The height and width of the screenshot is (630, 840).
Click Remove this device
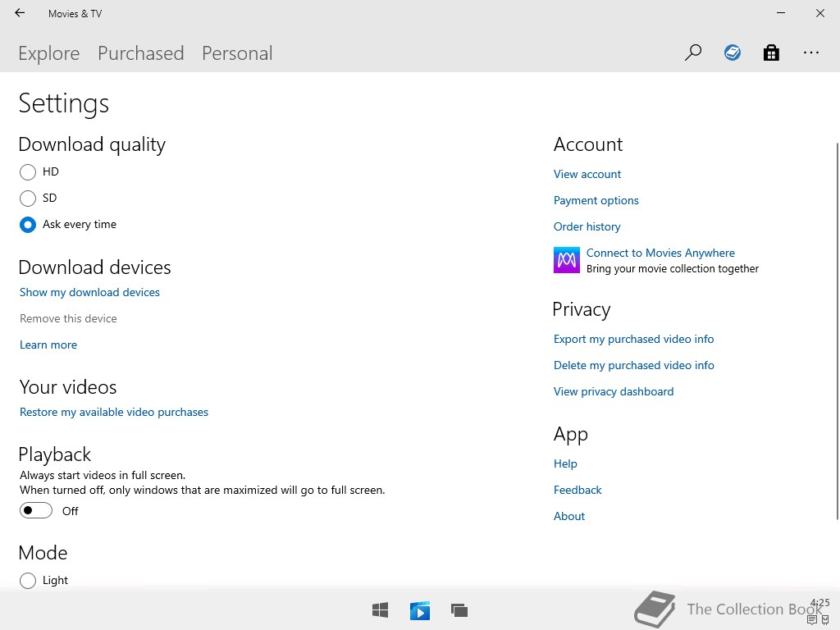pyautogui.click(x=68, y=318)
